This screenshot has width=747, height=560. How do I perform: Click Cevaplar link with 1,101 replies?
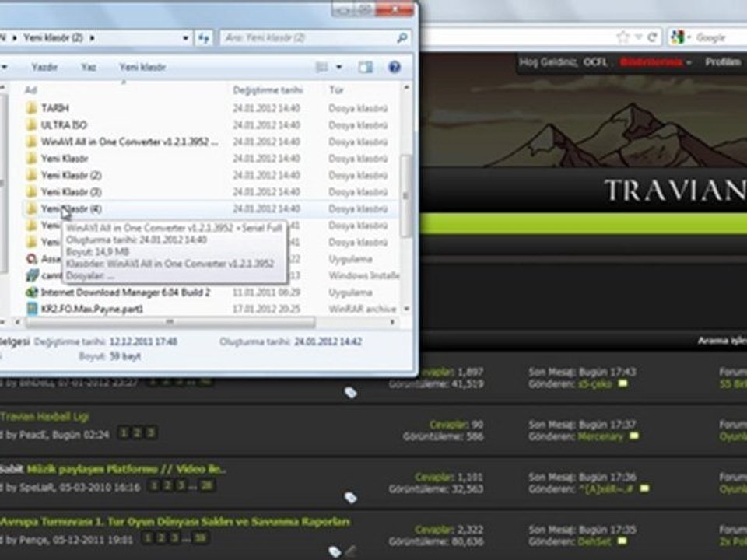point(432,477)
